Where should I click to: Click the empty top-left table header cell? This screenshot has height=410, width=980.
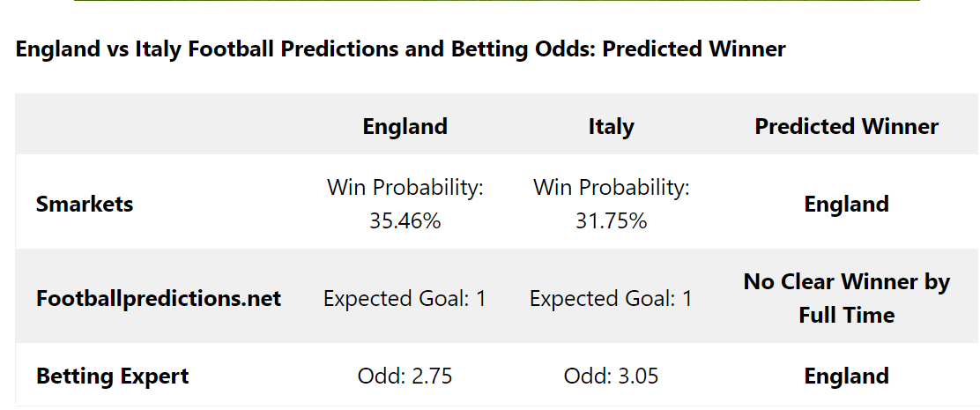pos(159,126)
